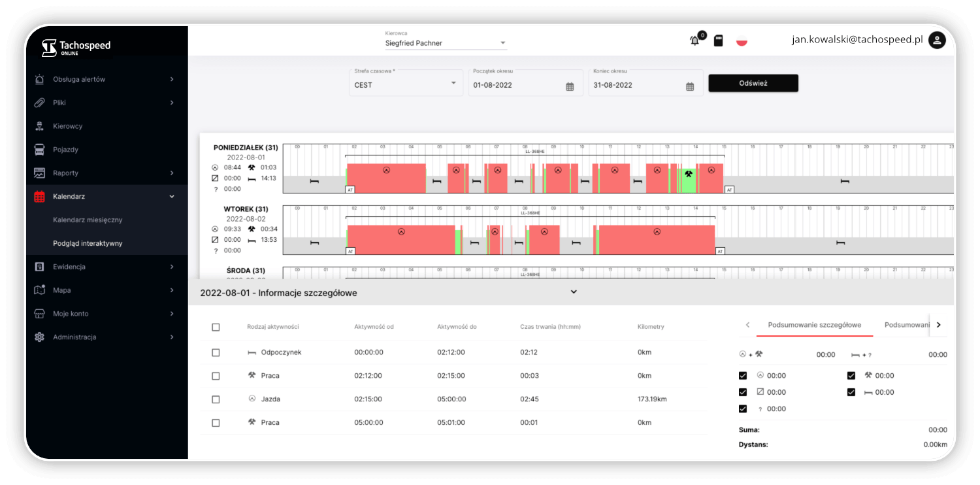Click the next tabs arrow button
The width and height of the screenshot is (980, 485).
click(x=939, y=325)
